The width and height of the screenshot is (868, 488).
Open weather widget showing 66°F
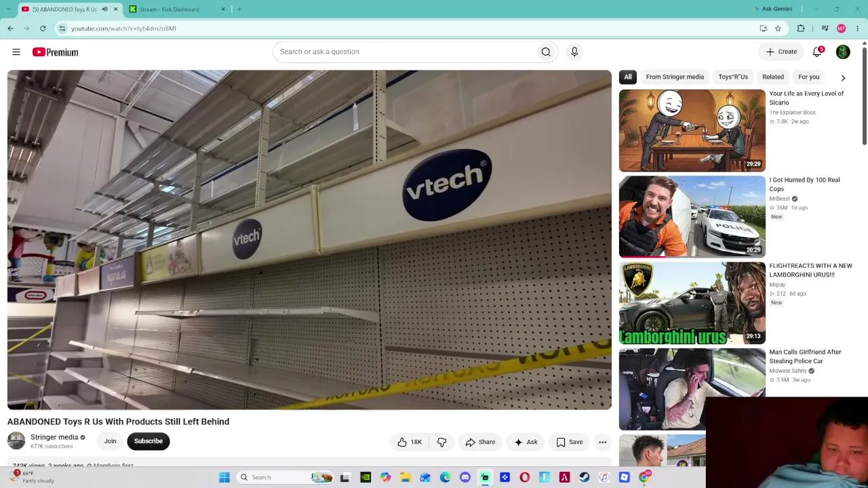click(33, 477)
